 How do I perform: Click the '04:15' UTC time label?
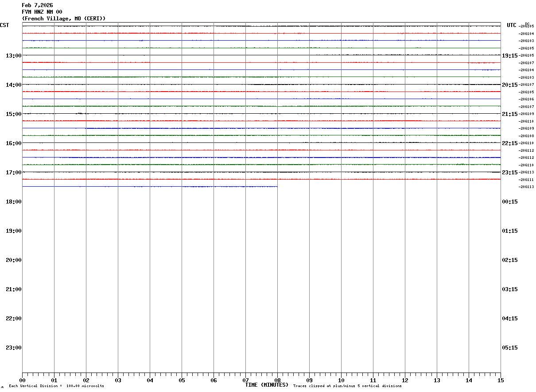[510, 318]
